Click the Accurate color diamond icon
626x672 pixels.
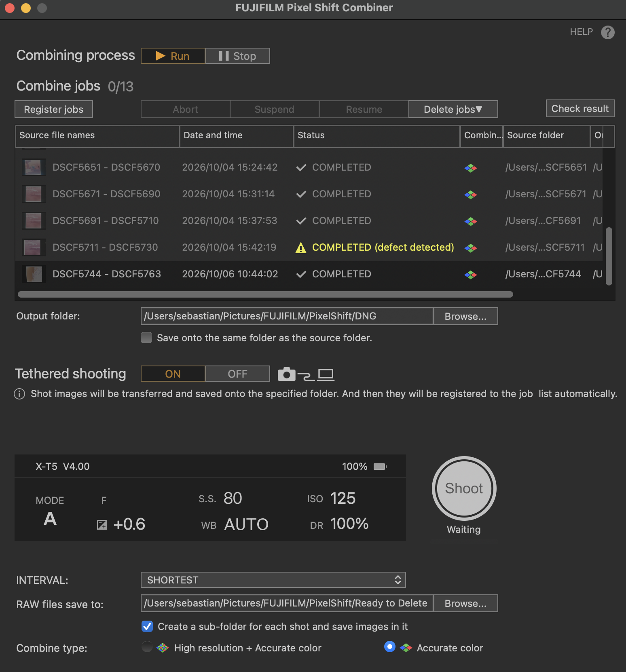(x=406, y=648)
